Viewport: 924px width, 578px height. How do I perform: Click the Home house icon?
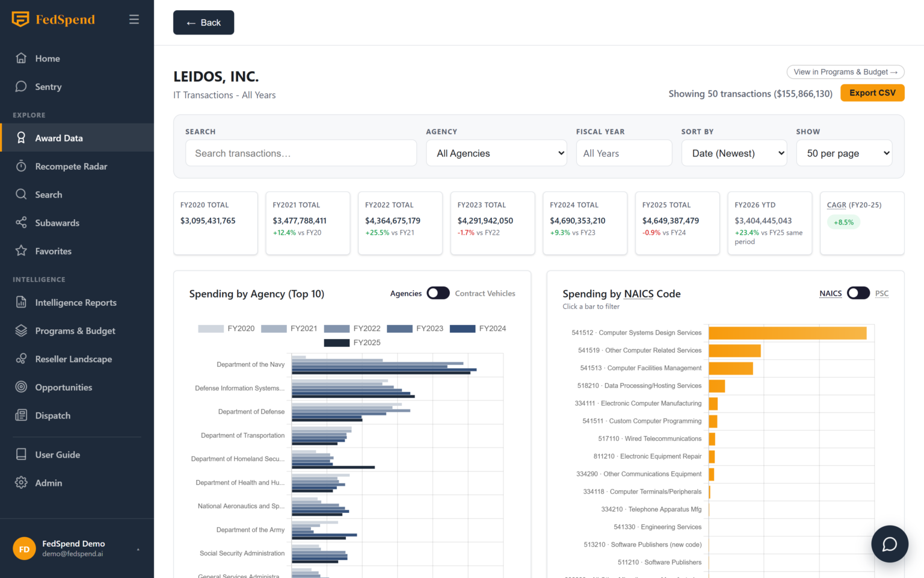(x=21, y=58)
